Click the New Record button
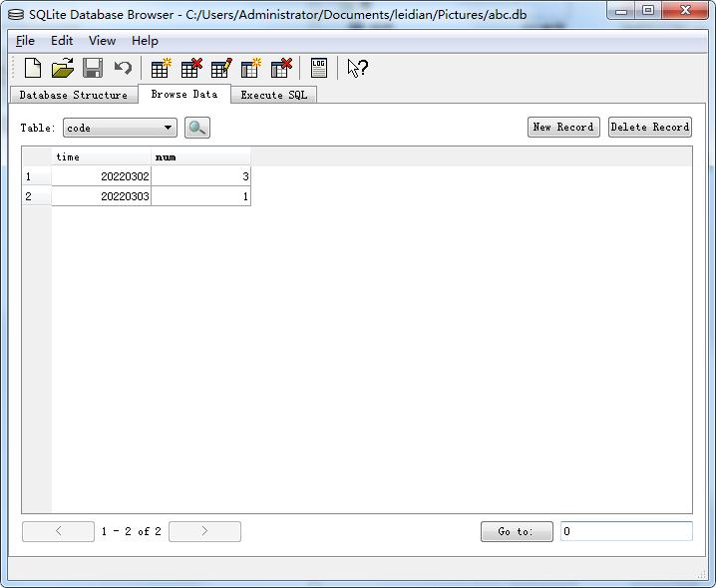Viewport: 716px width, 588px height. [563, 127]
